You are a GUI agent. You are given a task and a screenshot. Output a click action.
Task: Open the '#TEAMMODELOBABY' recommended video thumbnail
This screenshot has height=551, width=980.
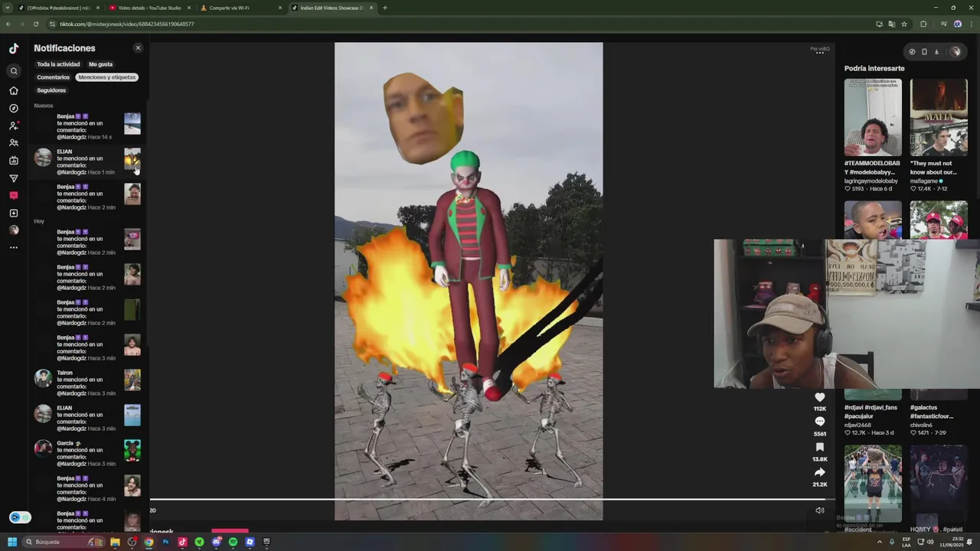click(x=873, y=117)
